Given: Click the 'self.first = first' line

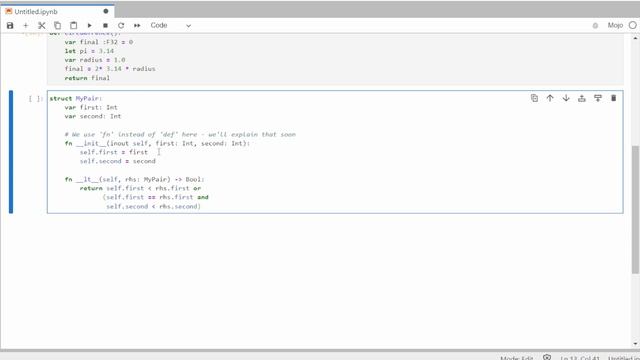Looking at the screenshot, I should 114,152.
